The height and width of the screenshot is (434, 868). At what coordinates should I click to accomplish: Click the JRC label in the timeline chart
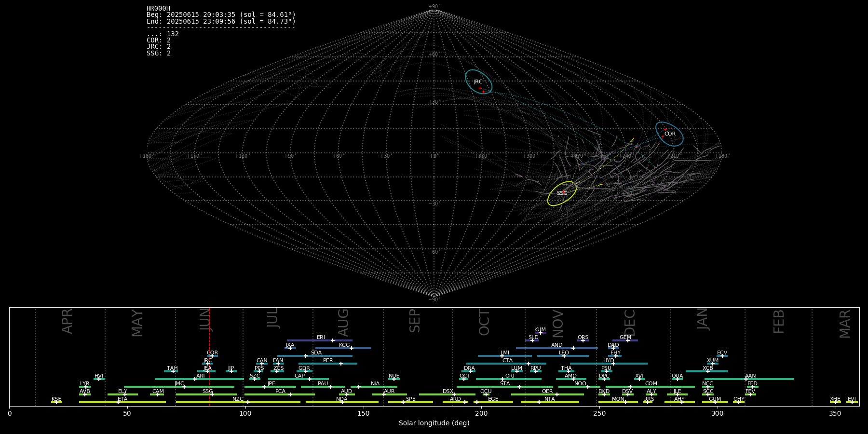pyautogui.click(x=207, y=361)
